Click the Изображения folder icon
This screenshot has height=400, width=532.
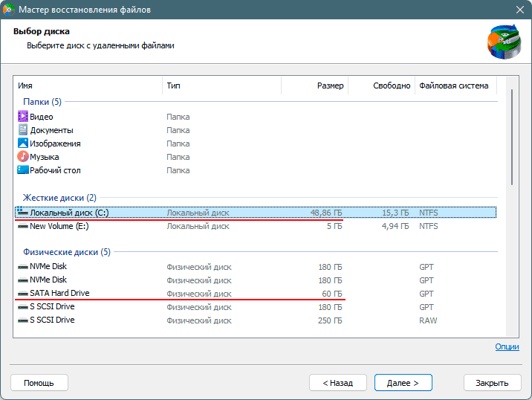23,143
